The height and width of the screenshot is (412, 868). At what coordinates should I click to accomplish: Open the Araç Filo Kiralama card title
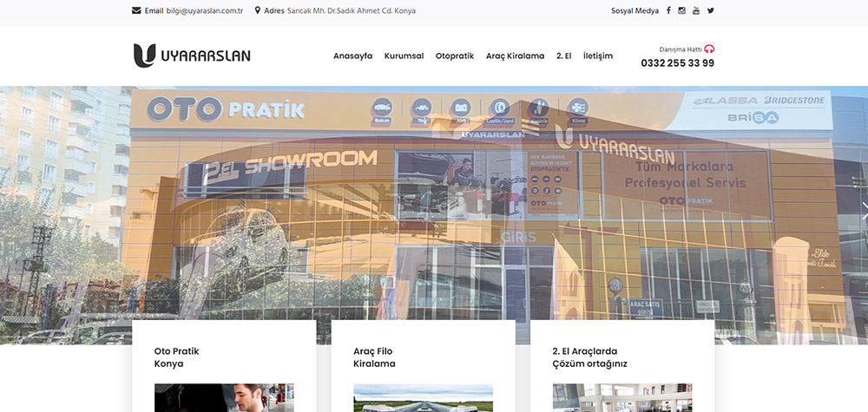(374, 358)
